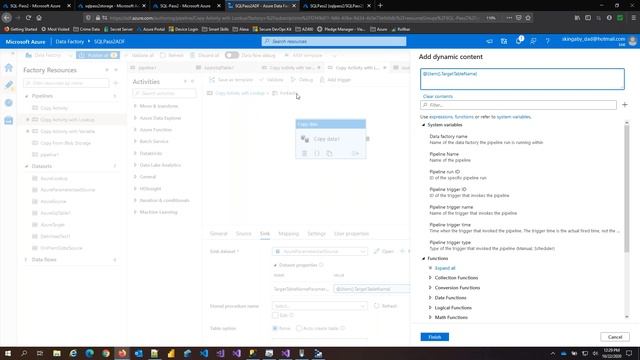Open the Azure feedback icon in header

coord(533,41)
